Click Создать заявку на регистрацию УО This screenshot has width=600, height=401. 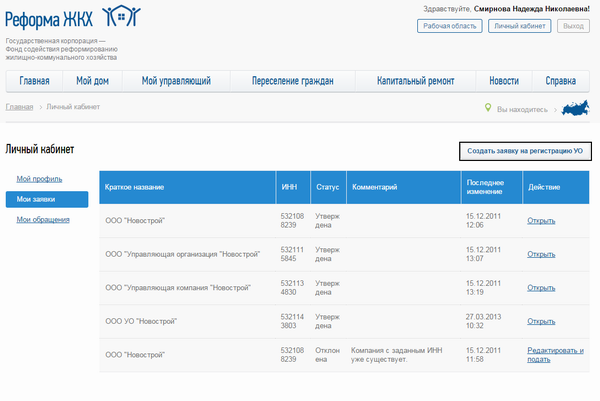click(525, 151)
